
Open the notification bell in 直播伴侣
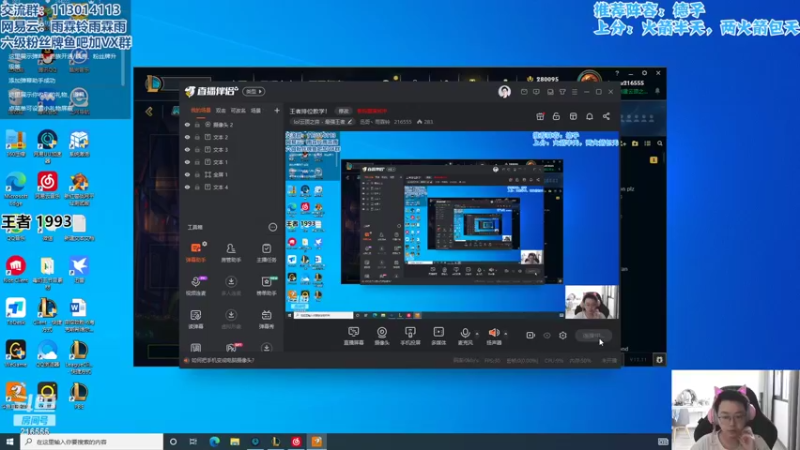pos(589,116)
